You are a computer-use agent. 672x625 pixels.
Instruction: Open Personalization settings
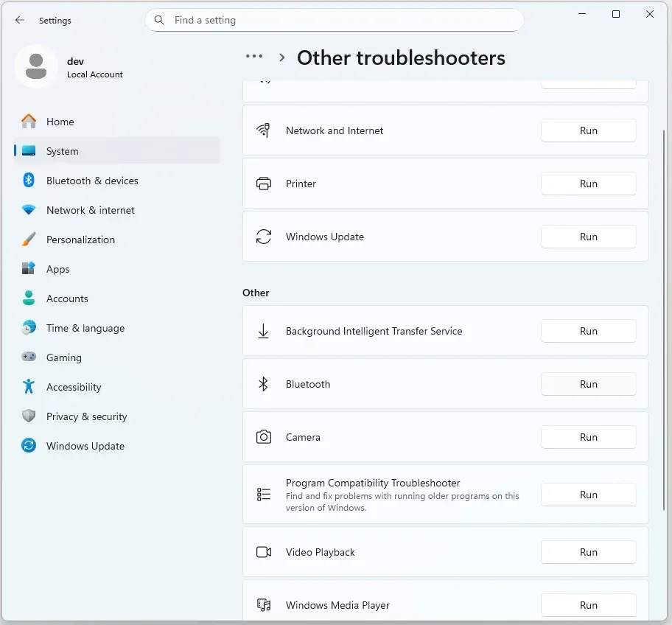point(117,240)
